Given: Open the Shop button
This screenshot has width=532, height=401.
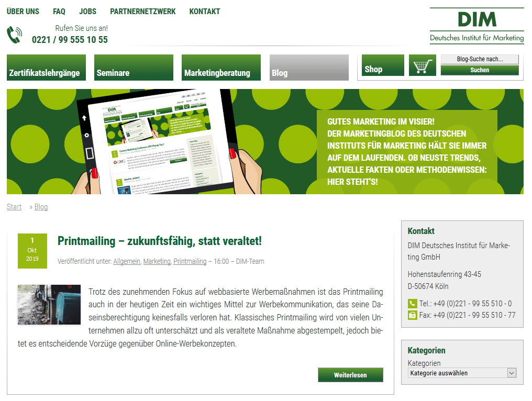Looking at the screenshot, I should (x=383, y=65).
